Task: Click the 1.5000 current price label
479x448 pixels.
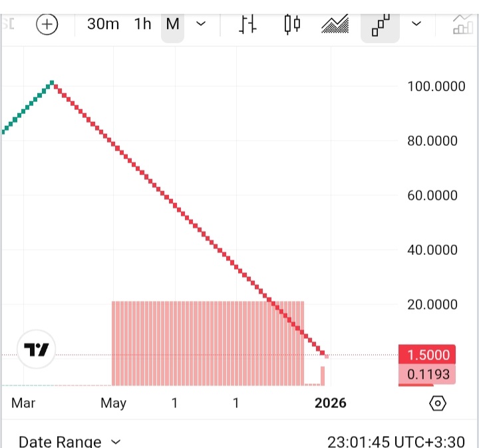Action: [x=428, y=355]
